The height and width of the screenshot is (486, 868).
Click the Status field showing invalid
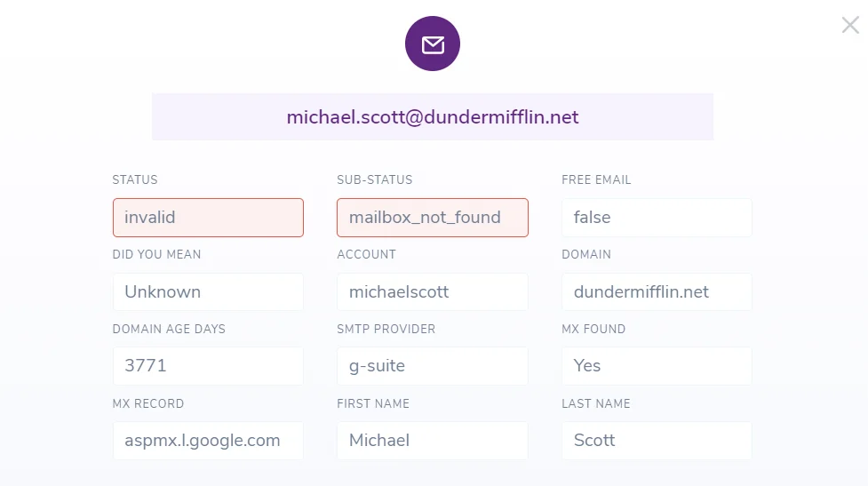[x=208, y=218]
